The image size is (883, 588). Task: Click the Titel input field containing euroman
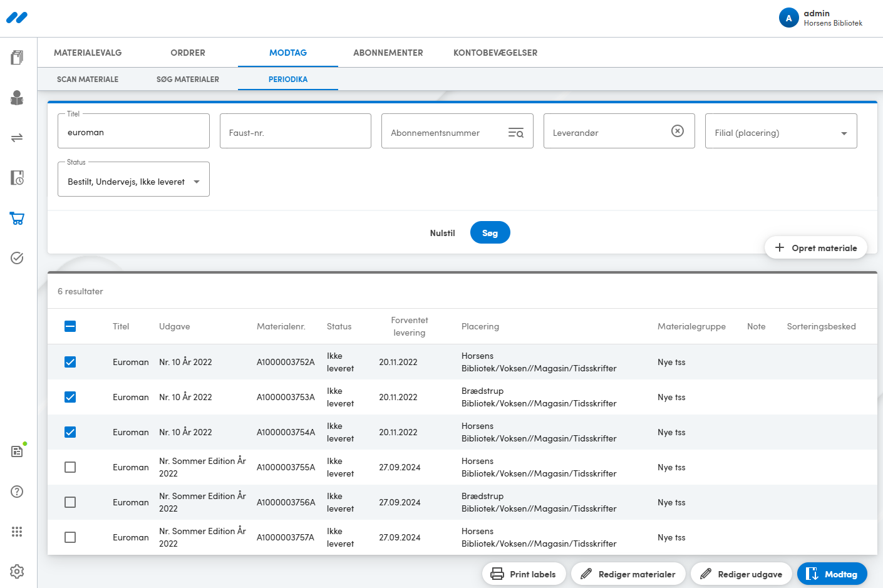point(133,131)
